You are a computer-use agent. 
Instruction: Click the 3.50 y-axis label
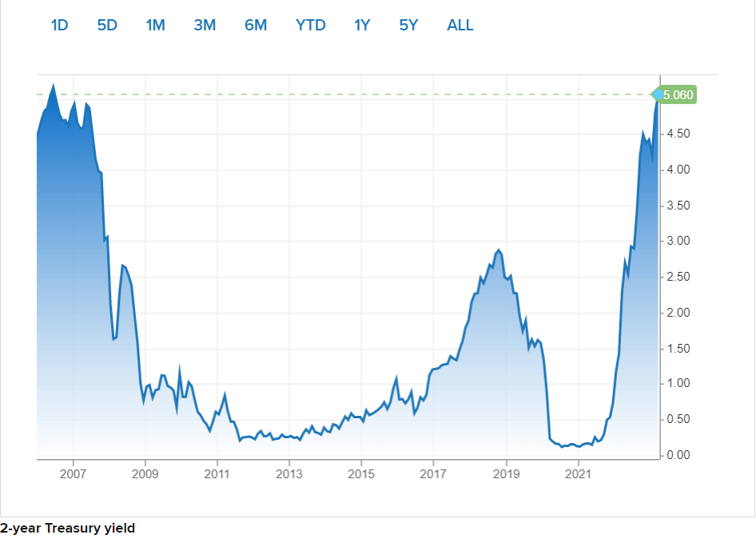(678, 206)
